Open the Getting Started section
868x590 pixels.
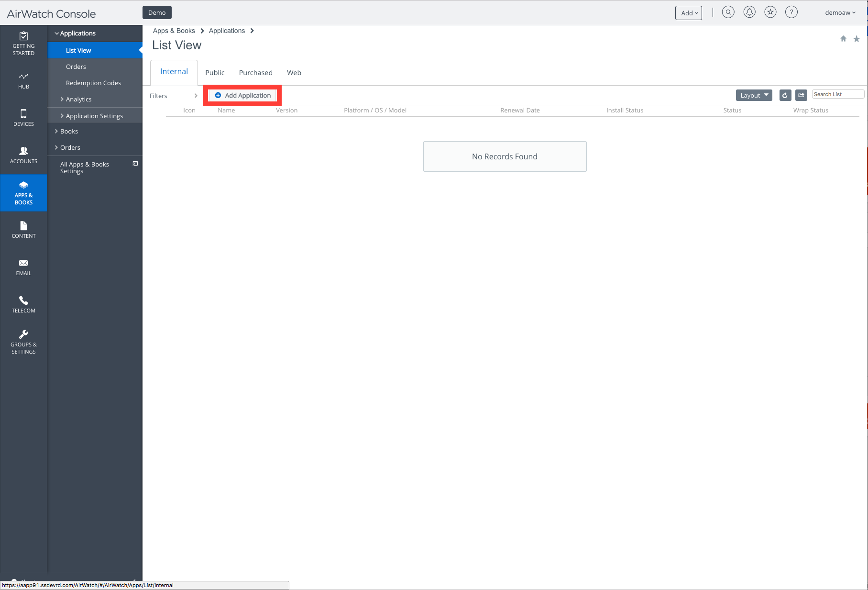pos(23,43)
